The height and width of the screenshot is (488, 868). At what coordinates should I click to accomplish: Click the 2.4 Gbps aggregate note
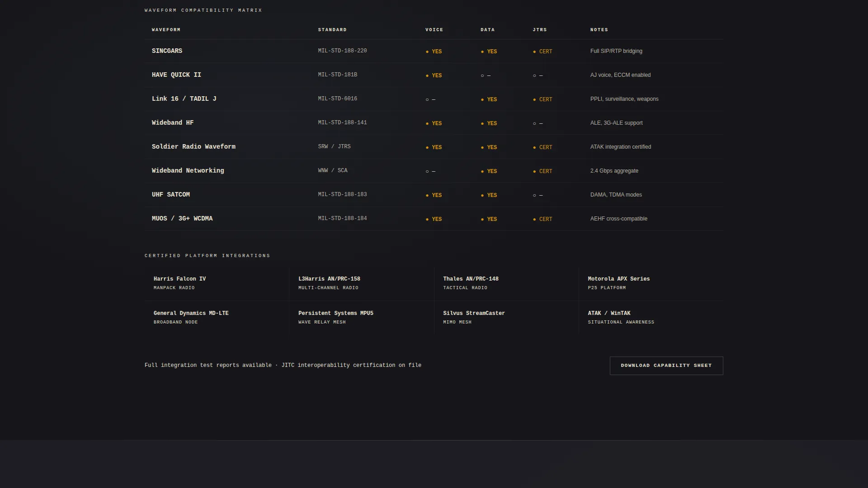614,171
